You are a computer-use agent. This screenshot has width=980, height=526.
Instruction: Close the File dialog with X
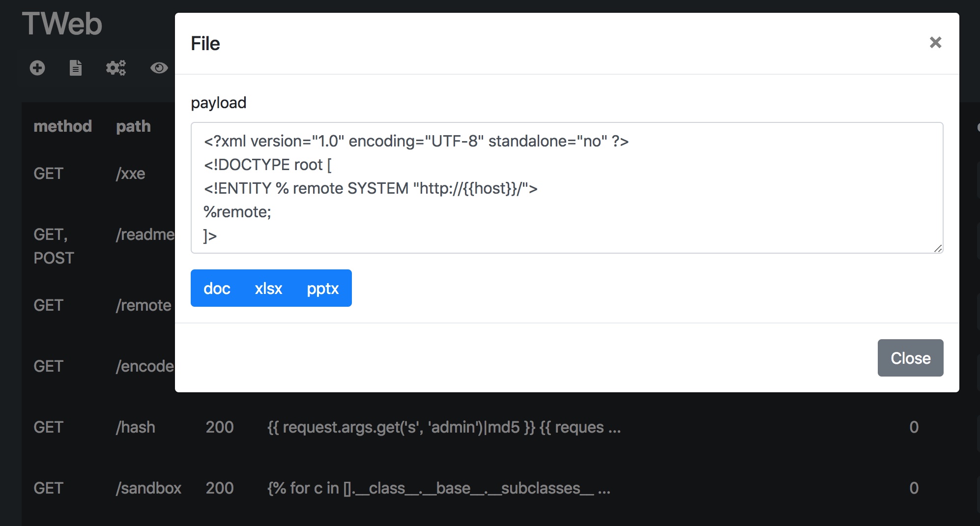[x=935, y=43]
